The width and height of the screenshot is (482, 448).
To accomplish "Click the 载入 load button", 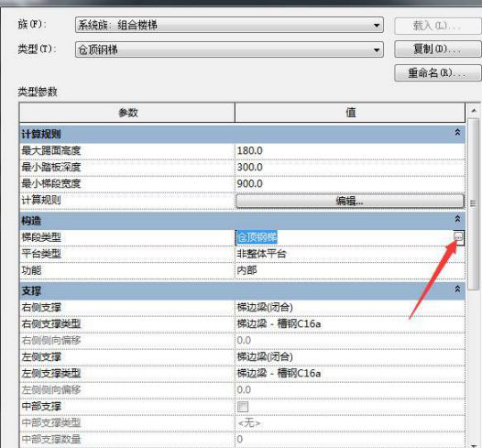I will (x=437, y=26).
